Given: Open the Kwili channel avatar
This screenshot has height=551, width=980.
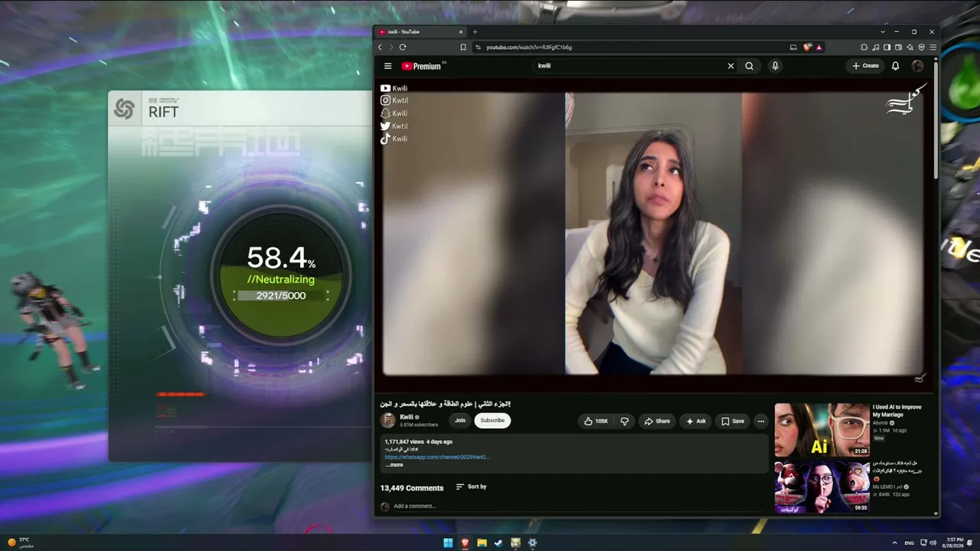Looking at the screenshot, I should point(388,420).
